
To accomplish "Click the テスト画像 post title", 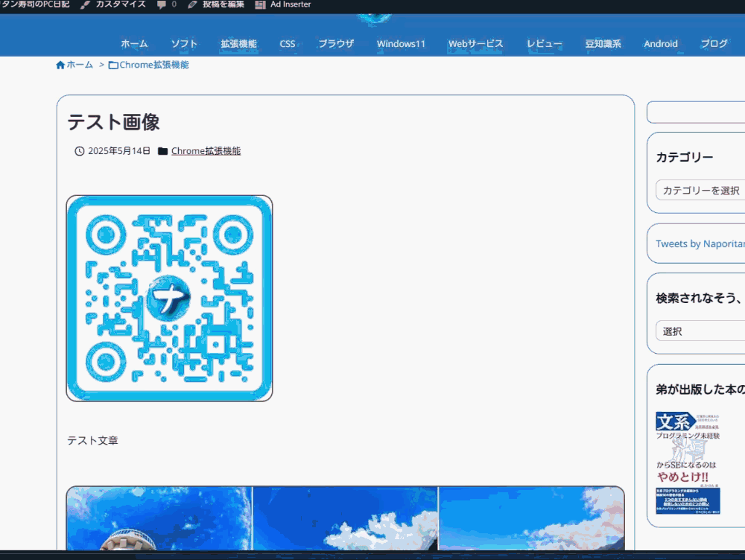I will [113, 122].
